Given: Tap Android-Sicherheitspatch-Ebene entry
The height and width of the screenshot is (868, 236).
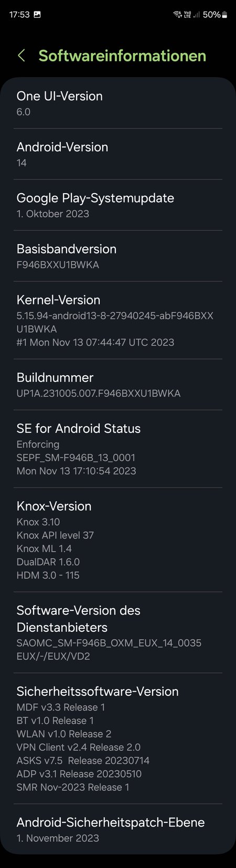Looking at the screenshot, I should 118,829.
